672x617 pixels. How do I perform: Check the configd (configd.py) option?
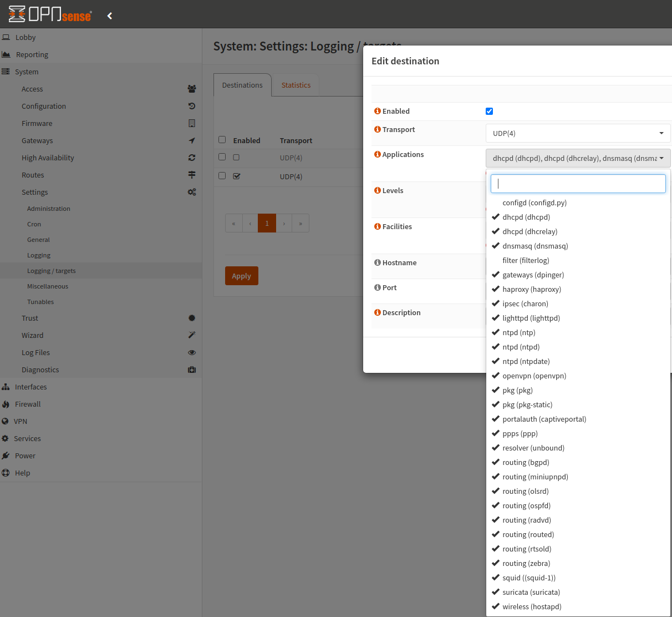(578, 203)
